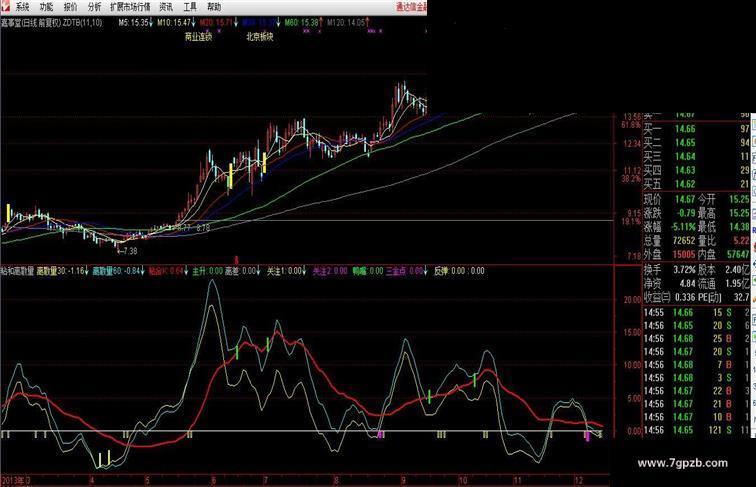Click the 2013年 date label on time axis

pyautogui.click(x=14, y=481)
